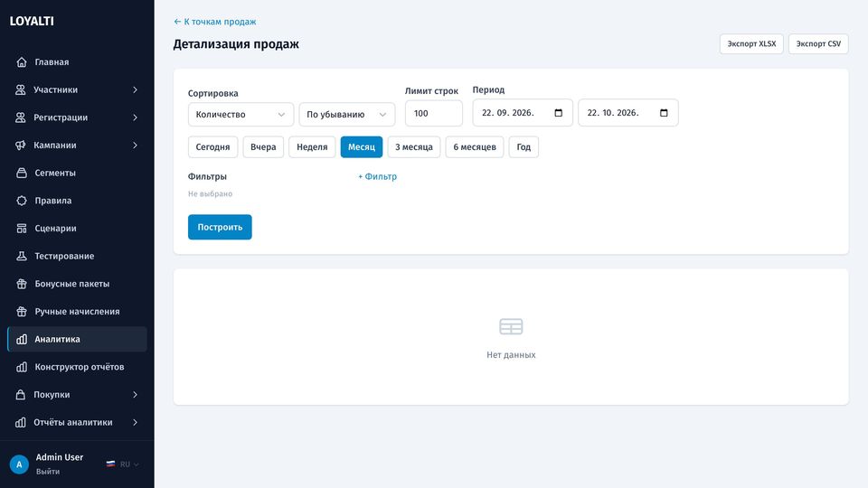The height and width of the screenshot is (488, 868).
Task: Expand the Регистрации submenu chevron
Action: tap(135, 117)
